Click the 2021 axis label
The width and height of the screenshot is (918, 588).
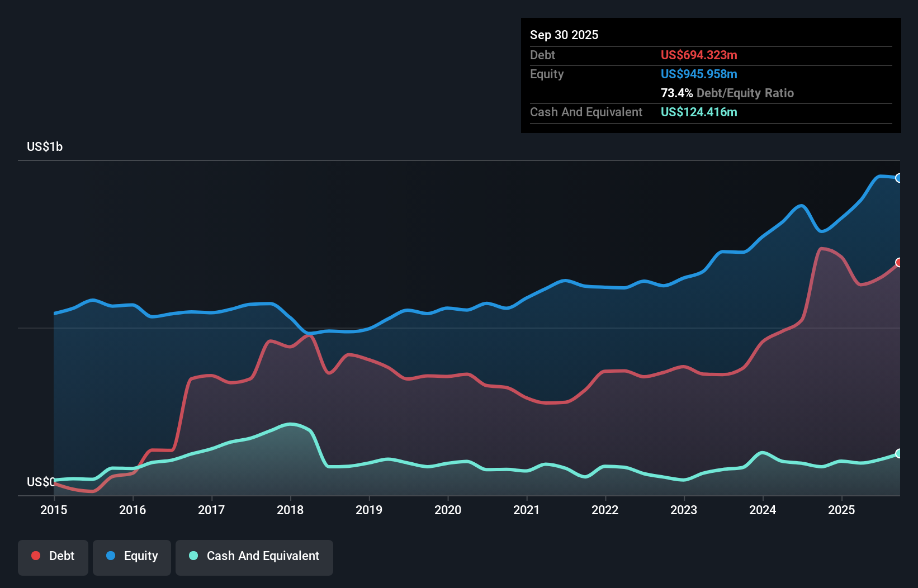point(527,510)
